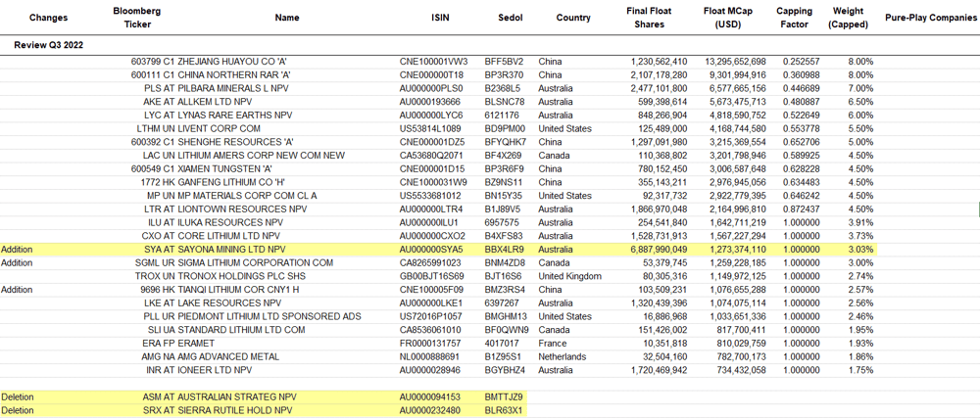Click the 'Review Q3 2022' section label

[48, 46]
